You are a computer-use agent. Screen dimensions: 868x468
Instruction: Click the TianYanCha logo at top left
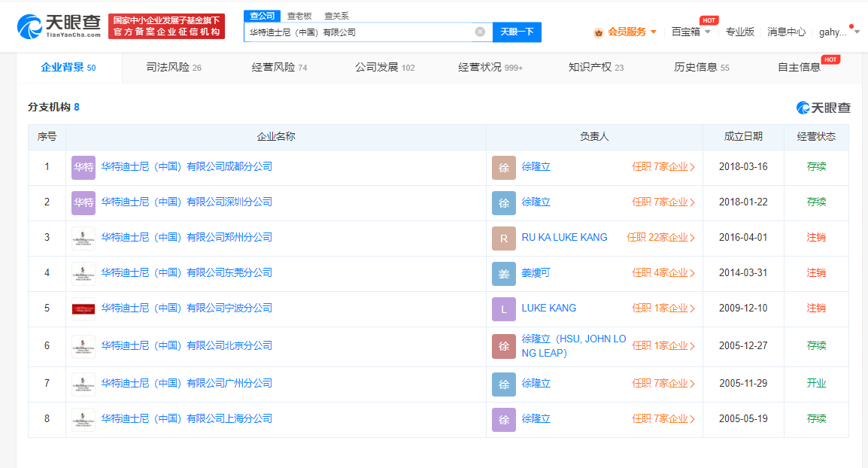[x=59, y=26]
